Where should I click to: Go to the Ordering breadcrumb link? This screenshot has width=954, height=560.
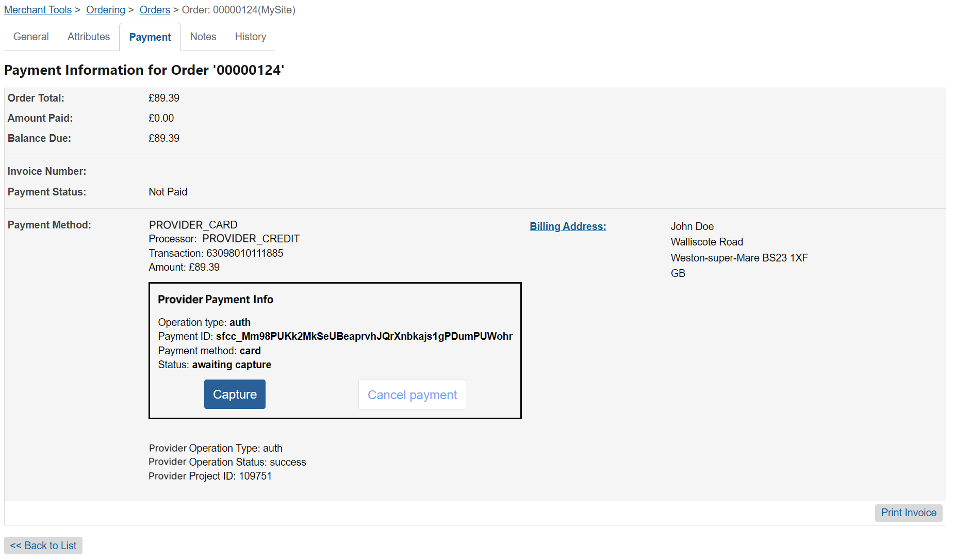point(105,10)
